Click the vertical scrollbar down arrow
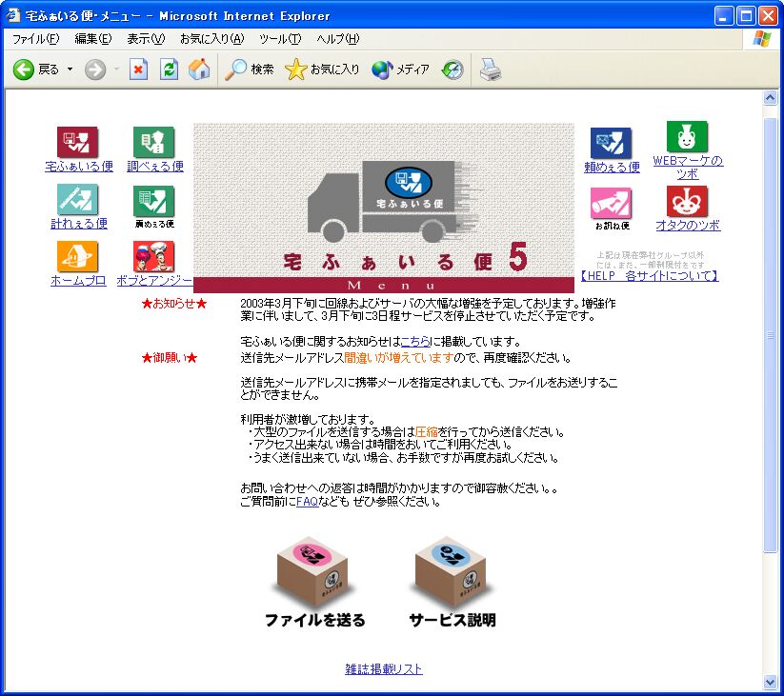The width and height of the screenshot is (784, 696). click(x=771, y=682)
